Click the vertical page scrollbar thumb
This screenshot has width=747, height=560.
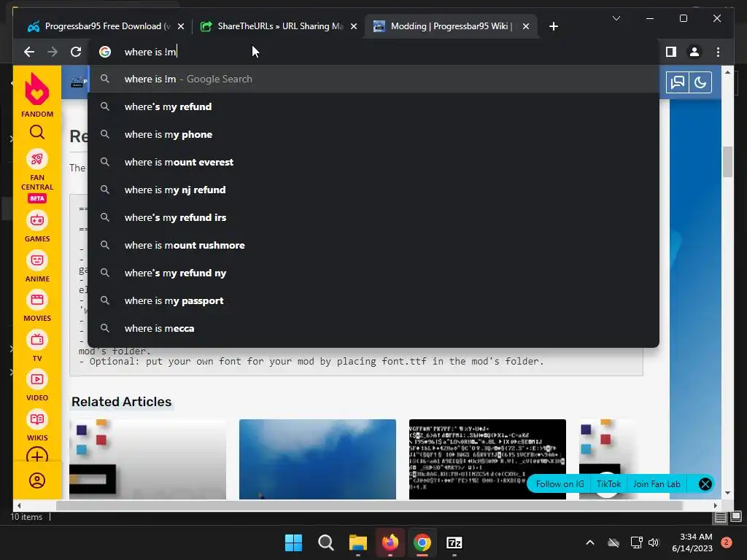pyautogui.click(x=727, y=162)
